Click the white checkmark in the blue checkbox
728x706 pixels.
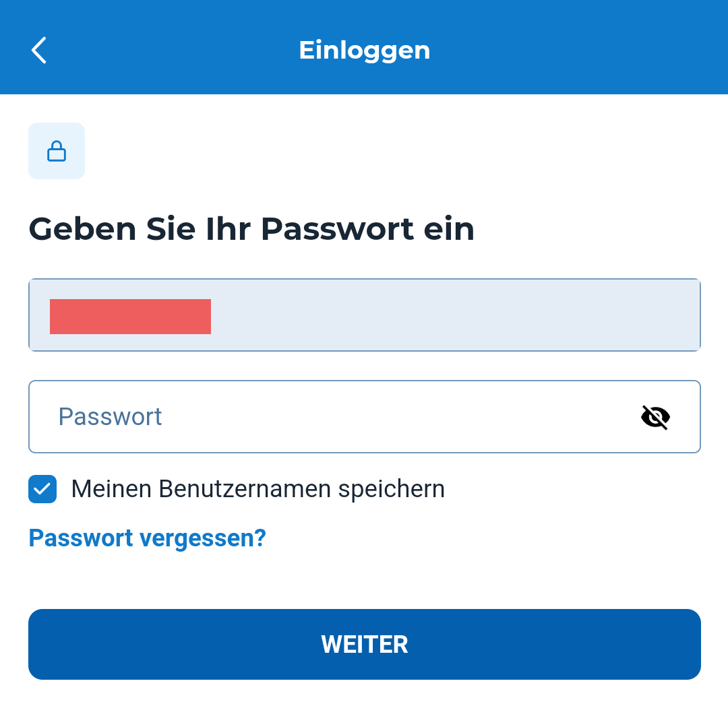click(x=42, y=489)
